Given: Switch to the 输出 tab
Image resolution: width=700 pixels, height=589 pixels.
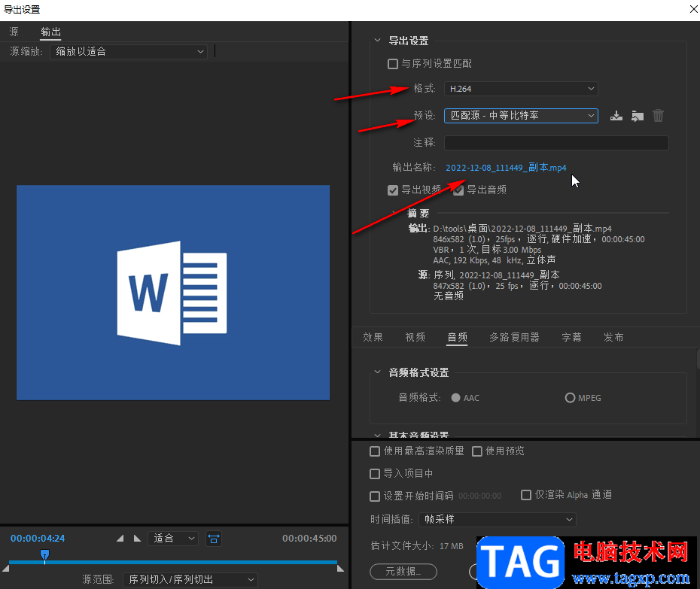Looking at the screenshot, I should pyautogui.click(x=50, y=32).
